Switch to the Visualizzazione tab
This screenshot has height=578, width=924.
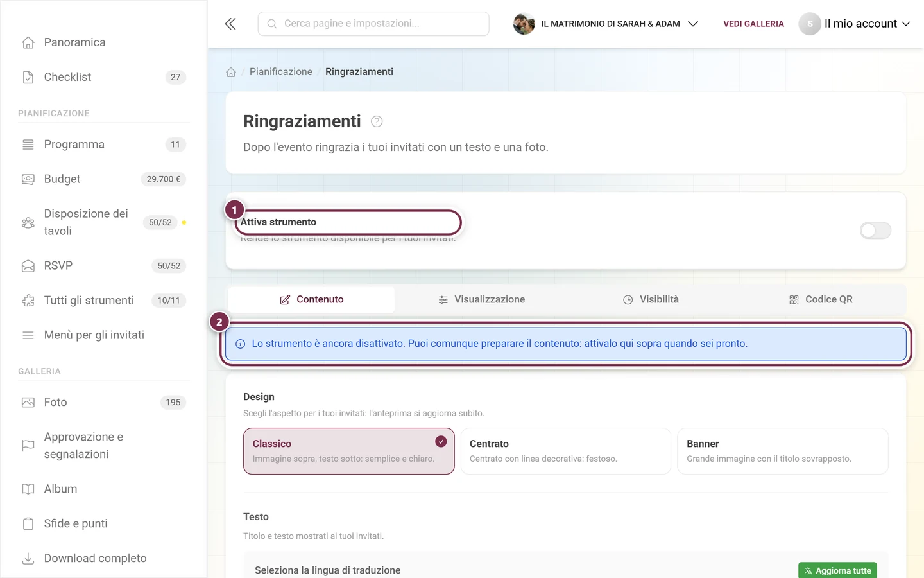point(481,300)
